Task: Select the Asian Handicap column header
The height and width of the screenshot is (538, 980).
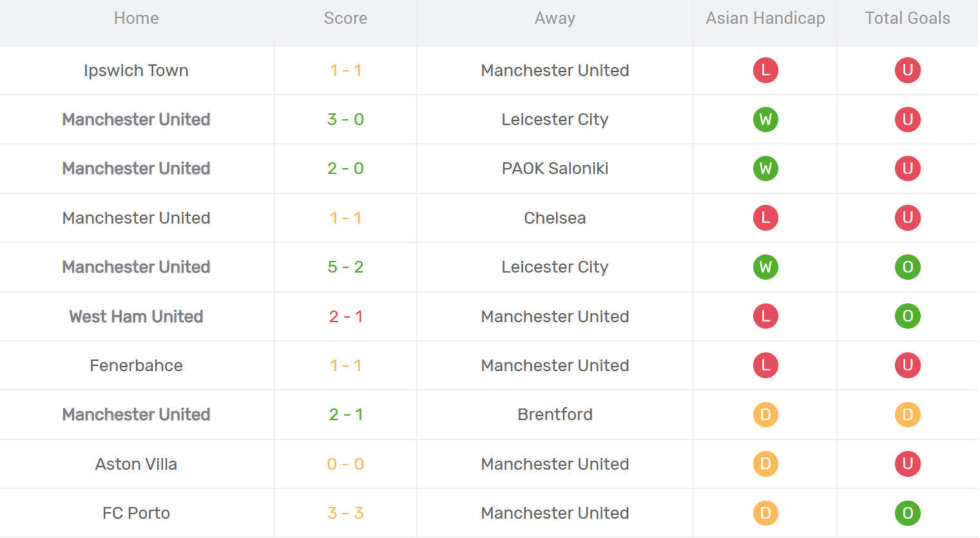Action: [x=765, y=18]
